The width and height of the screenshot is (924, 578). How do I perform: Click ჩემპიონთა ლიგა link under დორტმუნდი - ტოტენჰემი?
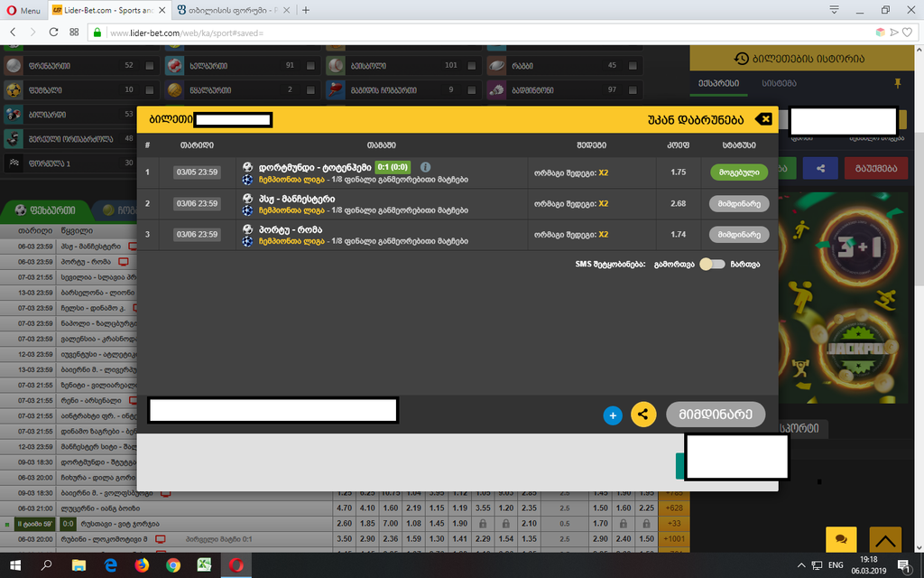tap(291, 180)
